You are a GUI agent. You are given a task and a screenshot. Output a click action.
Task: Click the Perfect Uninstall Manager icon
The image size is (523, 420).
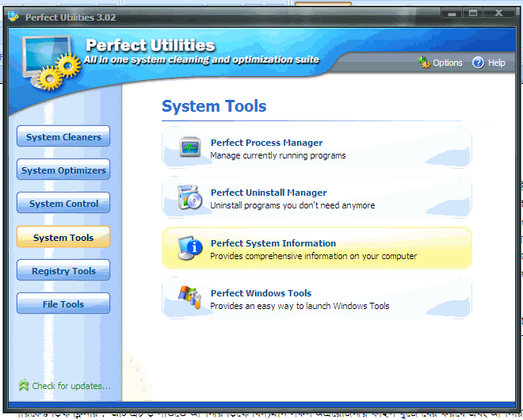(190, 197)
